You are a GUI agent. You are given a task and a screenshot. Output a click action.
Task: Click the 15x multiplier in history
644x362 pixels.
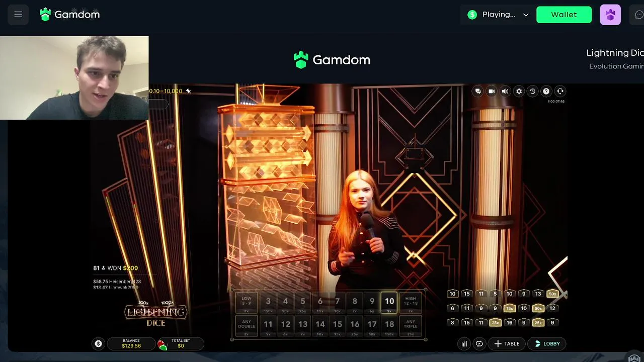pos(510,308)
